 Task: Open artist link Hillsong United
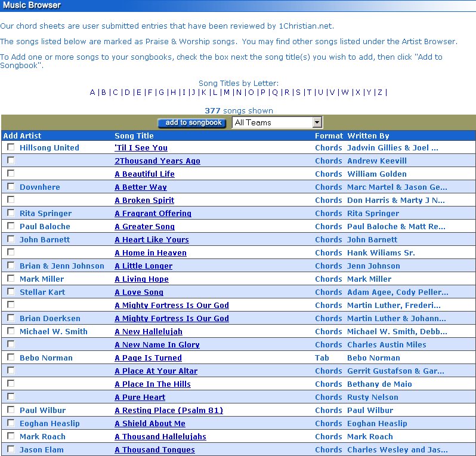[x=49, y=148]
